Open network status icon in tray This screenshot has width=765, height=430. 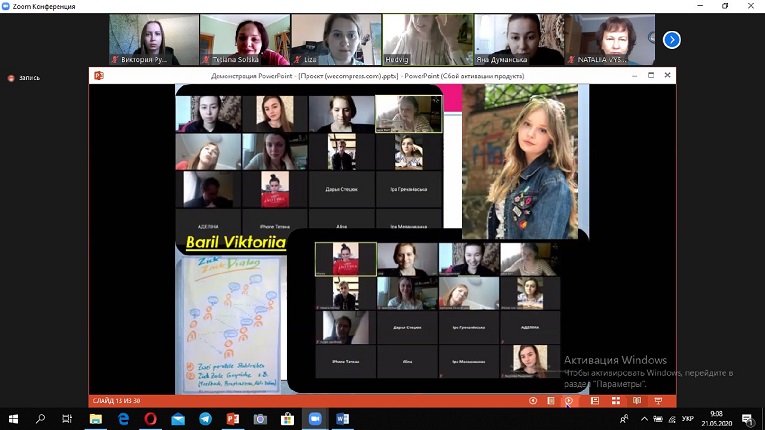[x=672, y=419]
